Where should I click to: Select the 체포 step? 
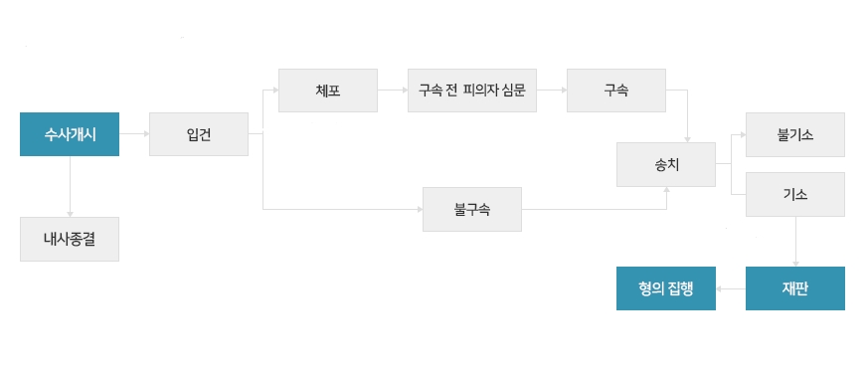328,91
